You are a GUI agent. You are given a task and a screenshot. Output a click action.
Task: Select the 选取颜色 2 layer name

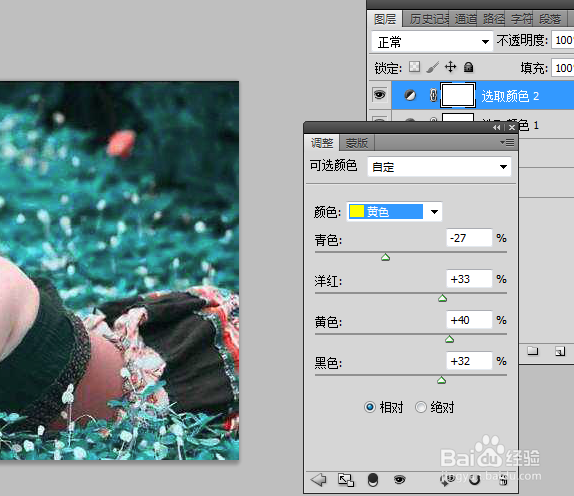pos(510,96)
